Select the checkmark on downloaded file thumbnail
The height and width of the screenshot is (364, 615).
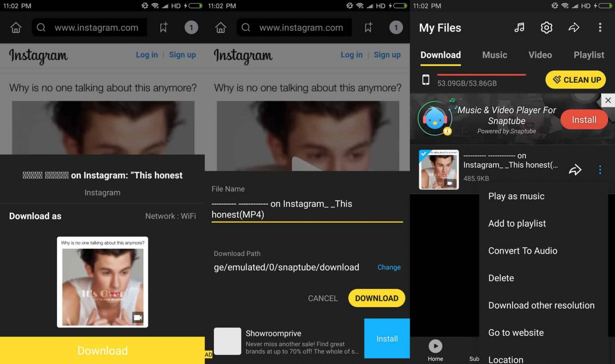(x=423, y=154)
